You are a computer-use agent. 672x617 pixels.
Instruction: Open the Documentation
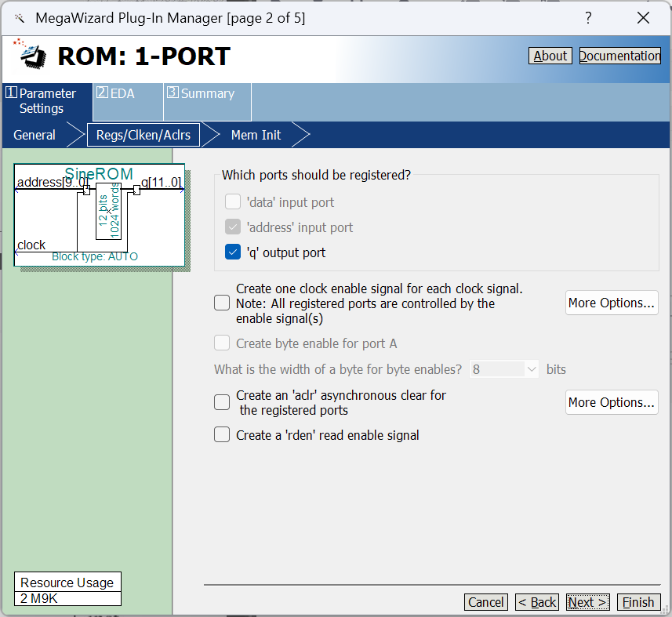[x=619, y=56]
